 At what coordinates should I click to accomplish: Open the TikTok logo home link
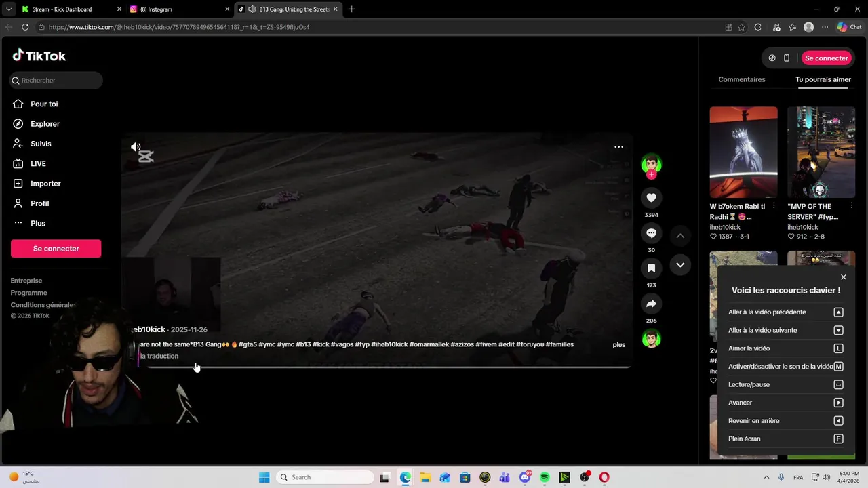click(x=39, y=56)
